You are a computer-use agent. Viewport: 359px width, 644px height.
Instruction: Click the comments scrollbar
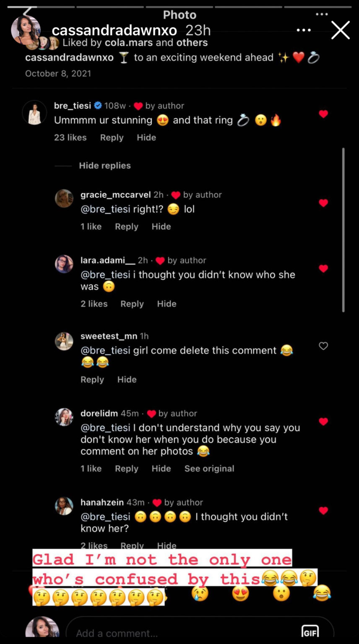point(343,230)
